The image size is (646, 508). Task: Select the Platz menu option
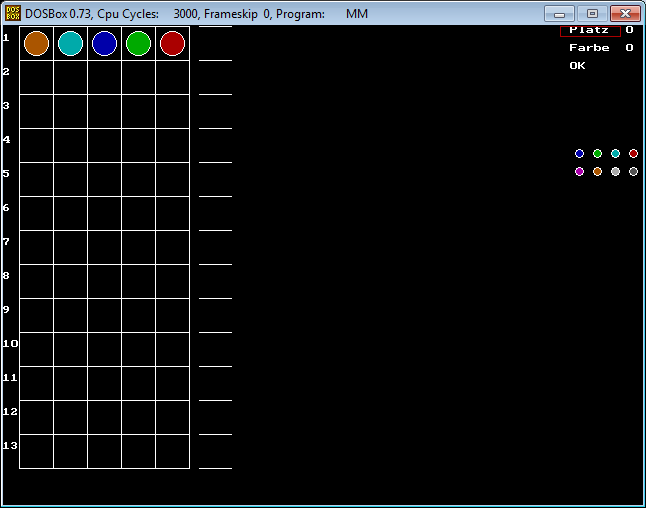589,30
